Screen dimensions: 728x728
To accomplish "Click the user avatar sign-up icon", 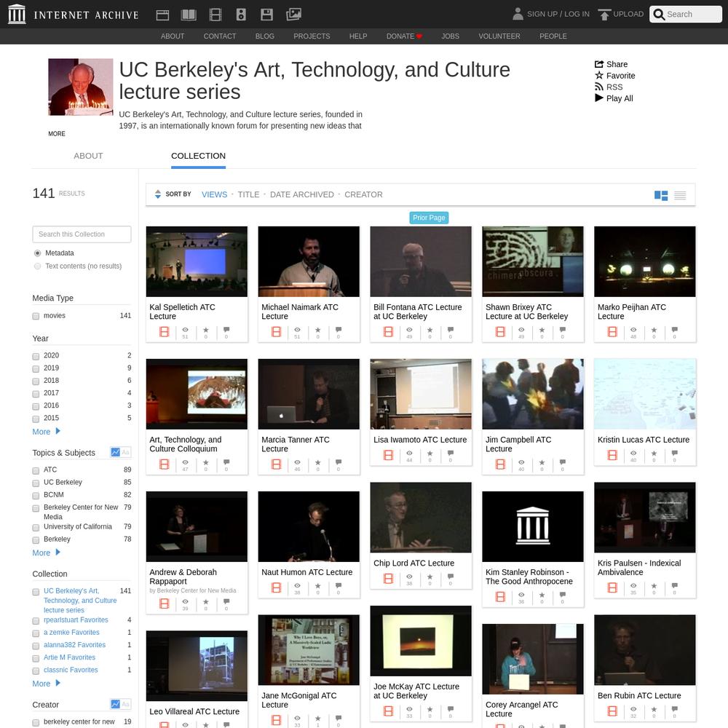I will click(x=518, y=14).
